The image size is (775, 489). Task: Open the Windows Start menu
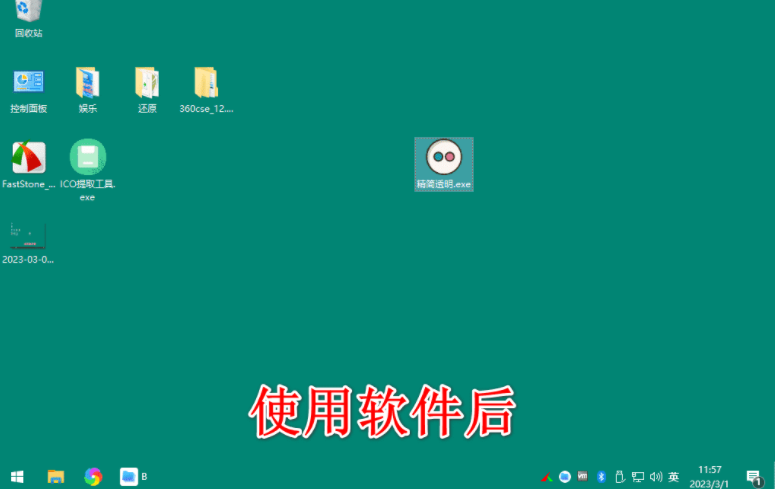coord(17,477)
